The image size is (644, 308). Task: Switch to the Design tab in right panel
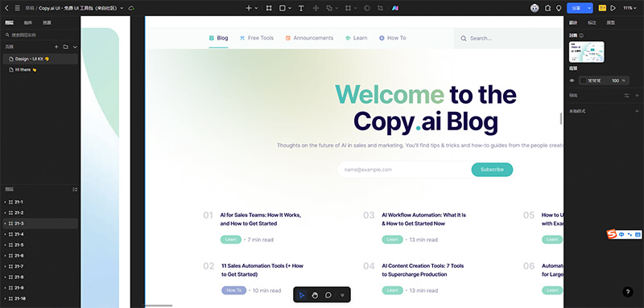pyautogui.click(x=573, y=23)
